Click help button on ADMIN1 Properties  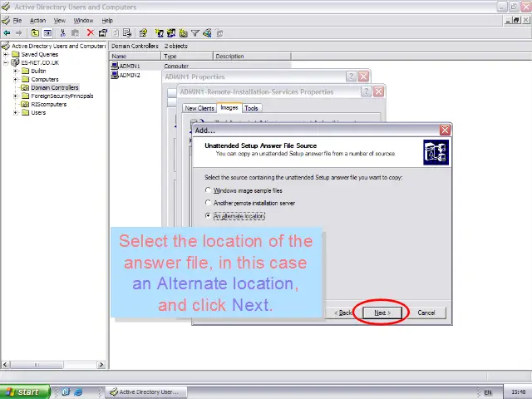click(x=351, y=76)
